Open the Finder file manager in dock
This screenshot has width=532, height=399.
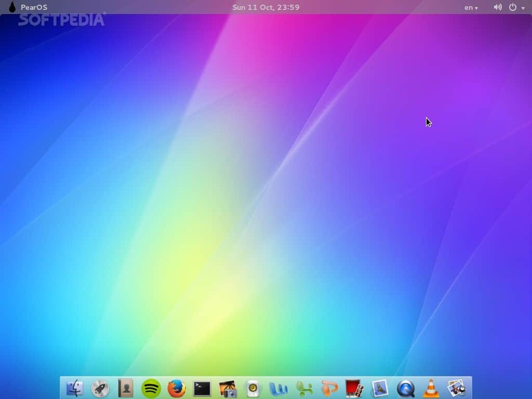tap(75, 388)
